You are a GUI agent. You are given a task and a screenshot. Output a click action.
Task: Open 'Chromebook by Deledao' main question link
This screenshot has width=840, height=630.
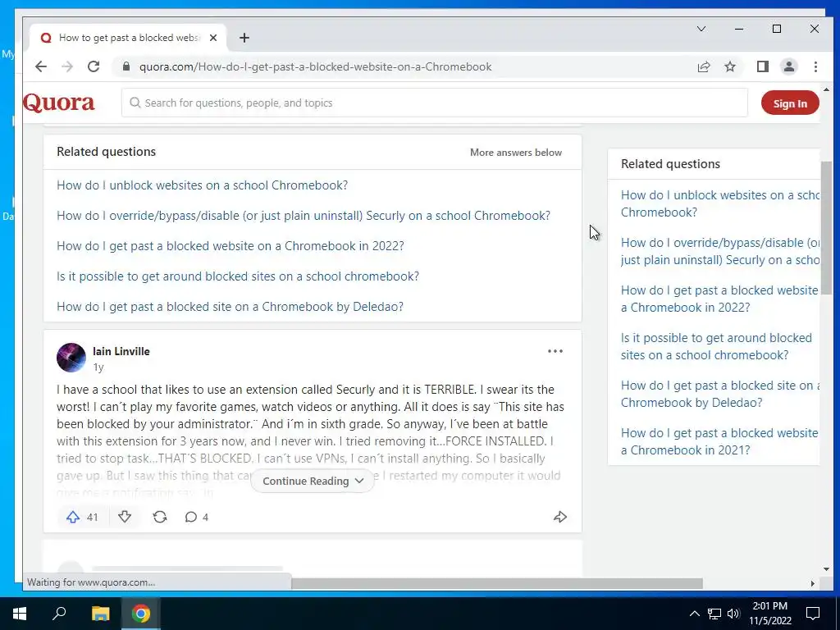click(230, 307)
